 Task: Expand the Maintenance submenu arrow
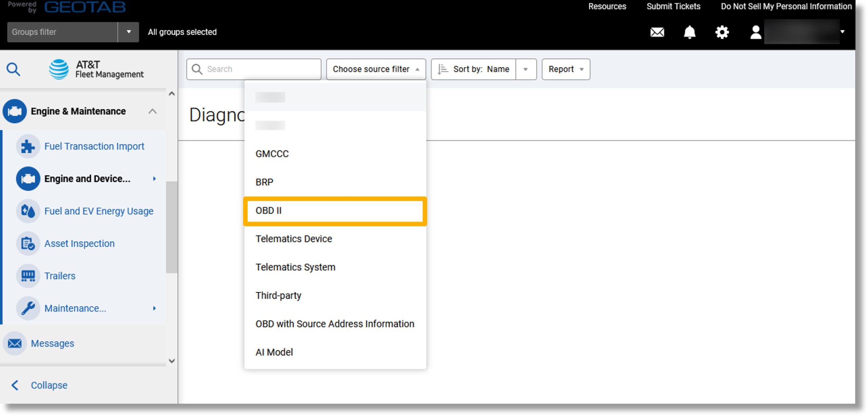(154, 308)
